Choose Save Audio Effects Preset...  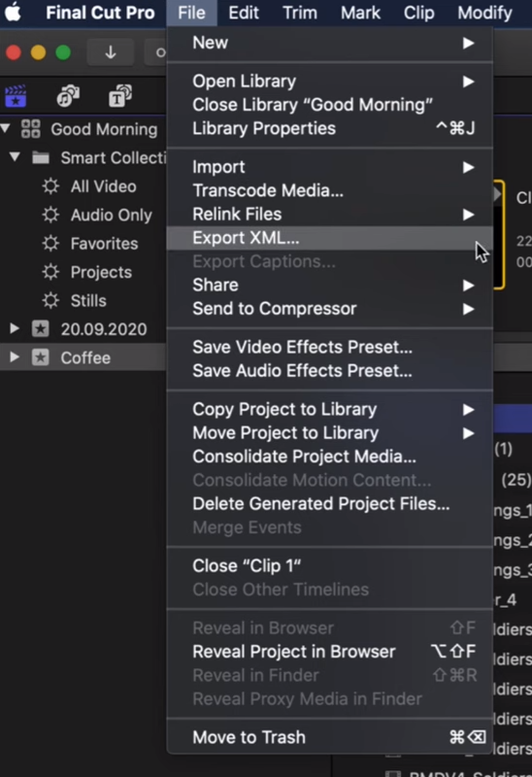[x=330, y=371]
